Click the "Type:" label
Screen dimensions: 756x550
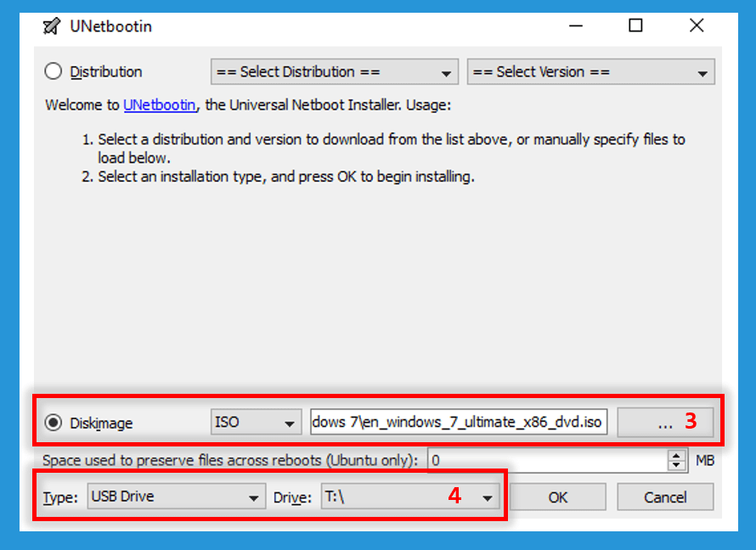pos(60,497)
